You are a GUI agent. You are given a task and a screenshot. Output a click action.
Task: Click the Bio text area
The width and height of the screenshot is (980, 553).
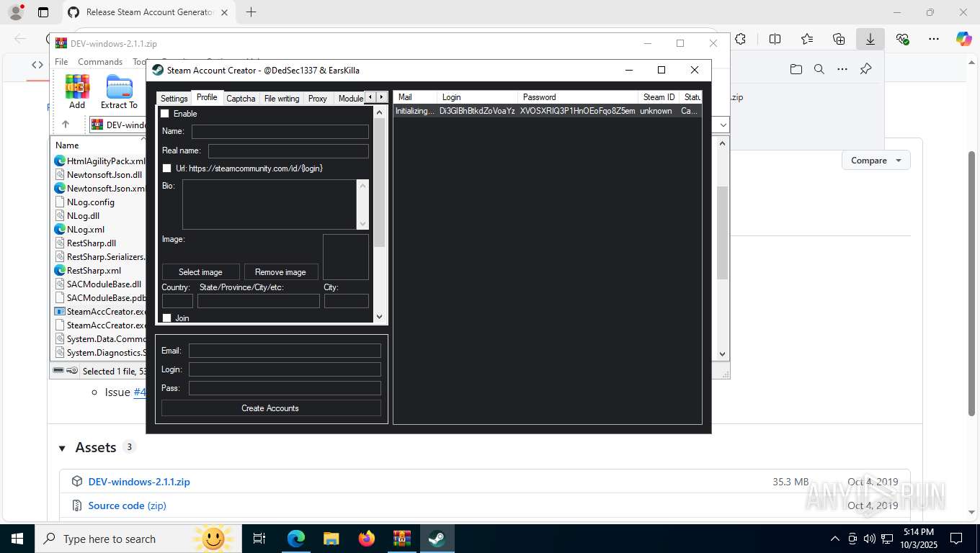[x=270, y=204]
